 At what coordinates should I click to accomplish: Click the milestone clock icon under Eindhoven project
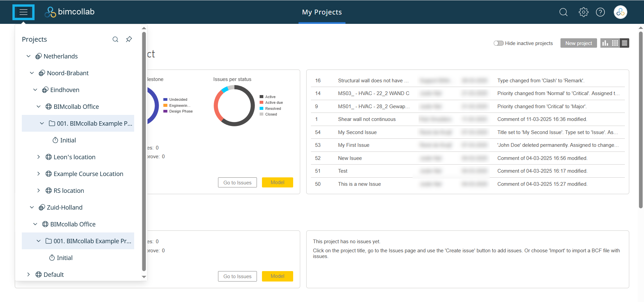55,140
